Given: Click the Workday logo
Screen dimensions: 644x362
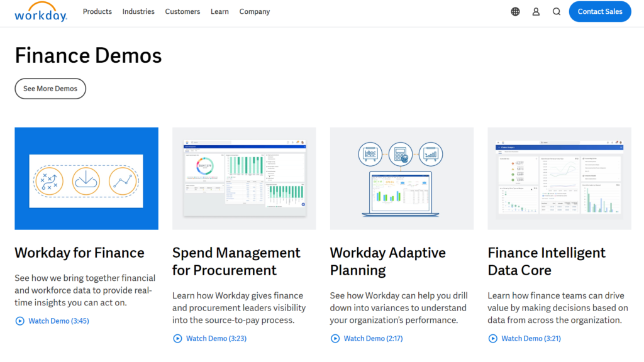Looking at the screenshot, I should point(41,11).
